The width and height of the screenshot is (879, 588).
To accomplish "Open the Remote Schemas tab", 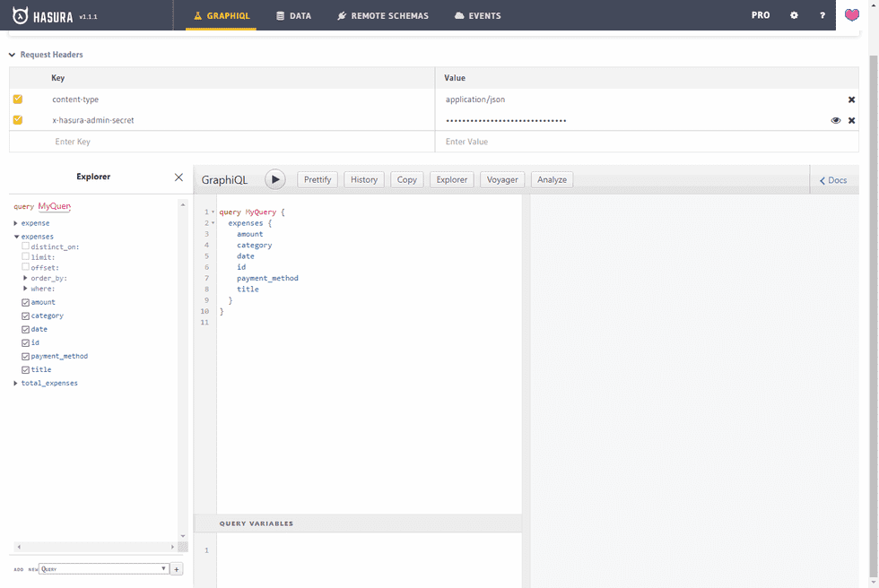I will tap(382, 15).
